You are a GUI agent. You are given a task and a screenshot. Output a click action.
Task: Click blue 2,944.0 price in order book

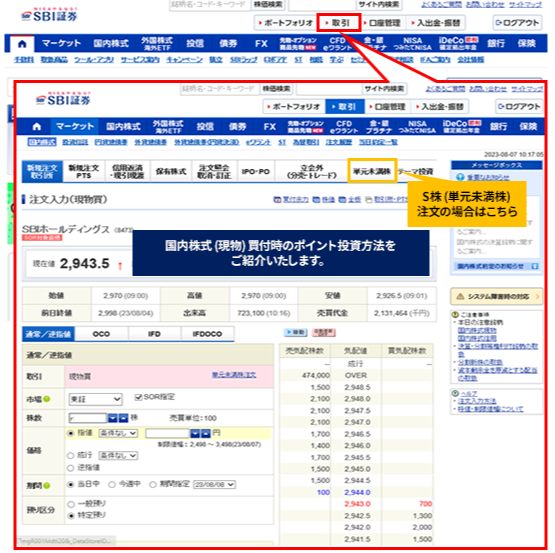[357, 492]
